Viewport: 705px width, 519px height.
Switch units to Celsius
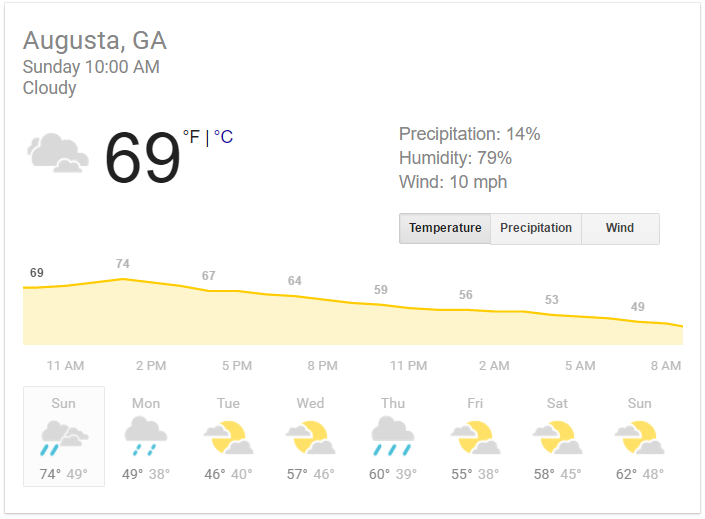223,137
